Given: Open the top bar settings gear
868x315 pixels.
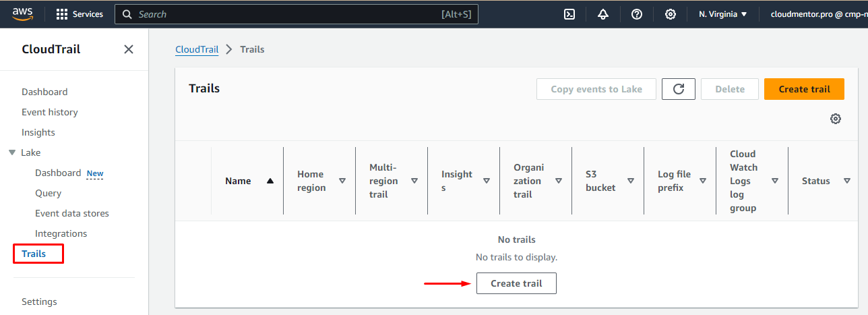Looking at the screenshot, I should point(671,14).
